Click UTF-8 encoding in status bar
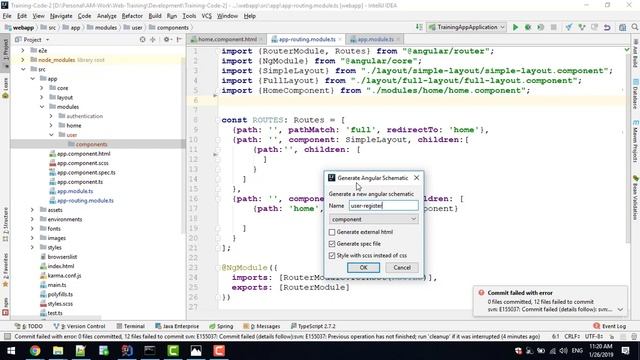This screenshot has width=640, height=360. [x=593, y=336]
